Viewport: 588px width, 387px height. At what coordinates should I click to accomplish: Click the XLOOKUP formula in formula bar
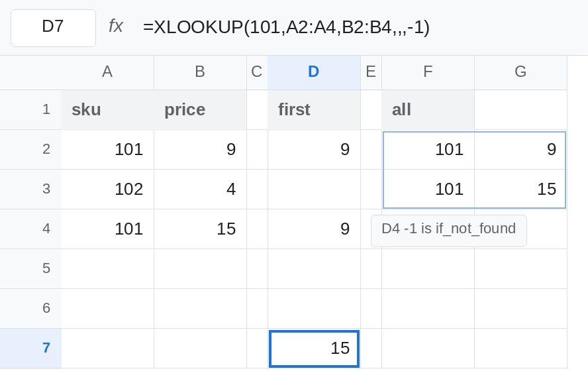click(286, 27)
